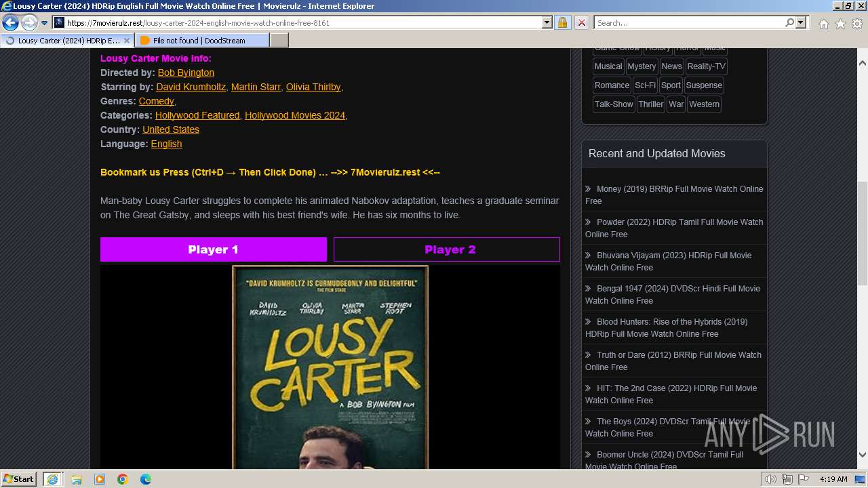Open Olivia Thirlby link
Screen dimensions: 868x488
[313, 87]
